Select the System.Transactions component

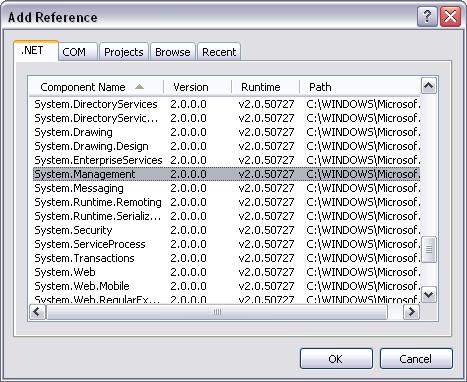click(x=227, y=258)
